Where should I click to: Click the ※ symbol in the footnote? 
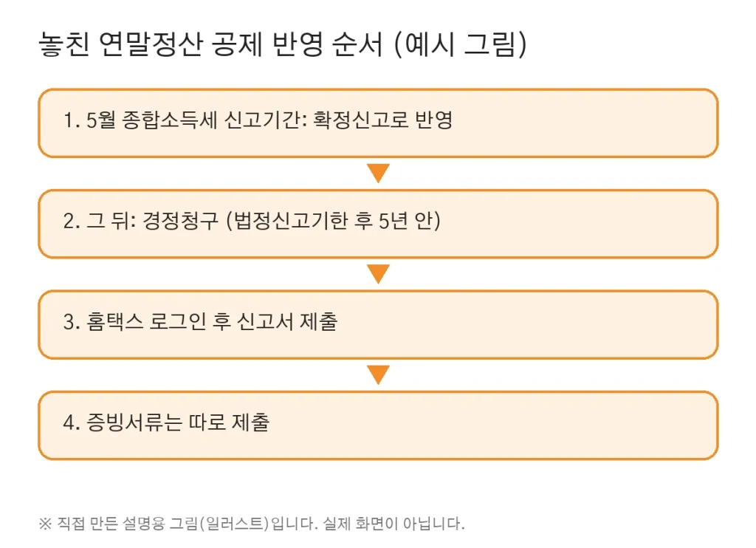coord(45,524)
